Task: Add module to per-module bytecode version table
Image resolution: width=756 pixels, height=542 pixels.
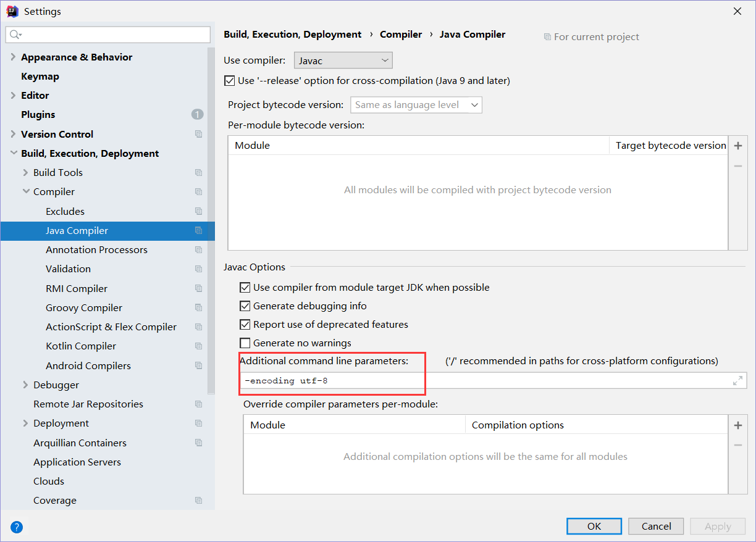Action: 737,146
